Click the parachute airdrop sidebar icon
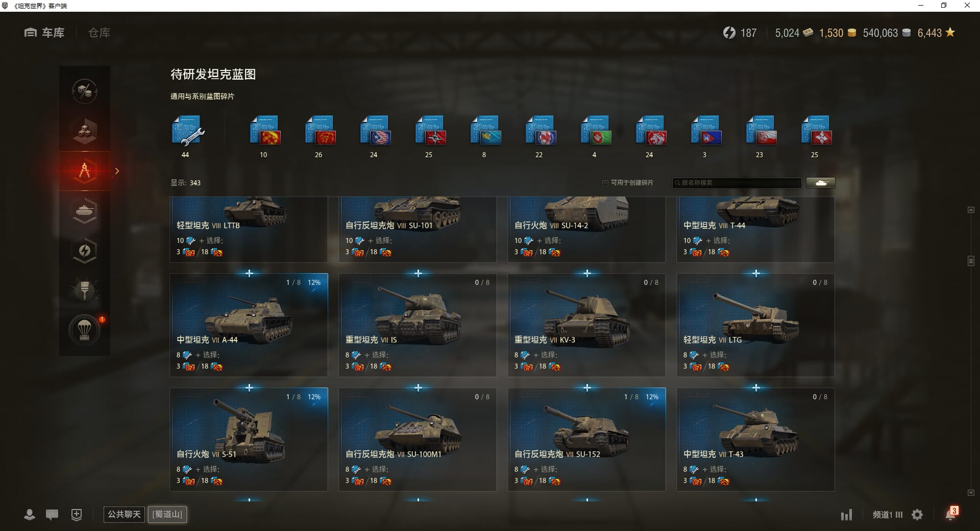This screenshot has width=980, height=531. click(85, 330)
